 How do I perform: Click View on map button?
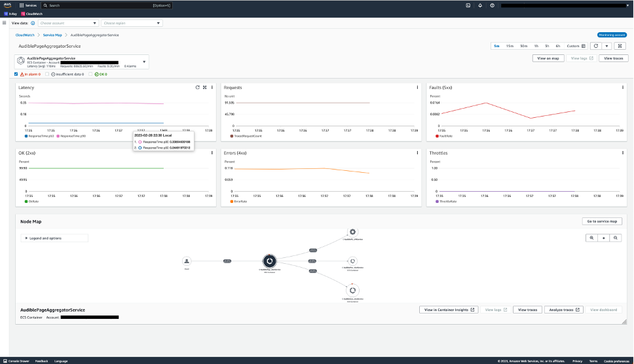point(548,58)
